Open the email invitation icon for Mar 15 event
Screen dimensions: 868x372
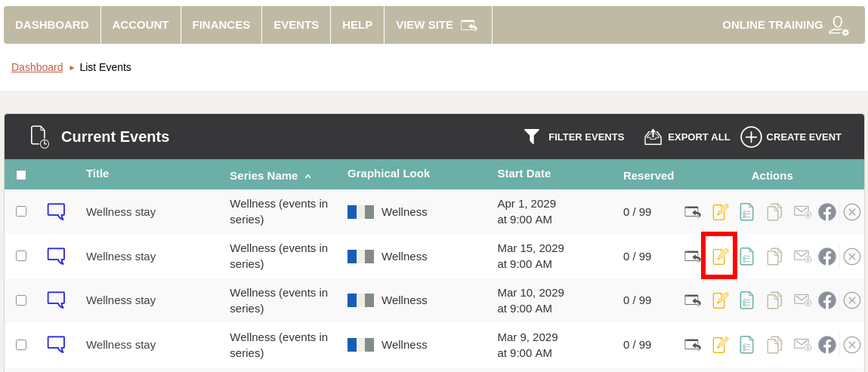click(x=802, y=257)
